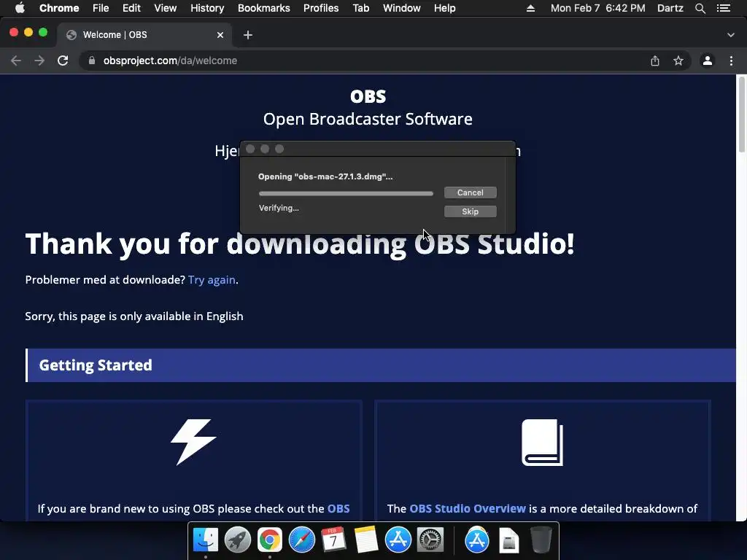Click the page vertical scrollbar
This screenshot has height=560, width=747.
tap(741, 114)
